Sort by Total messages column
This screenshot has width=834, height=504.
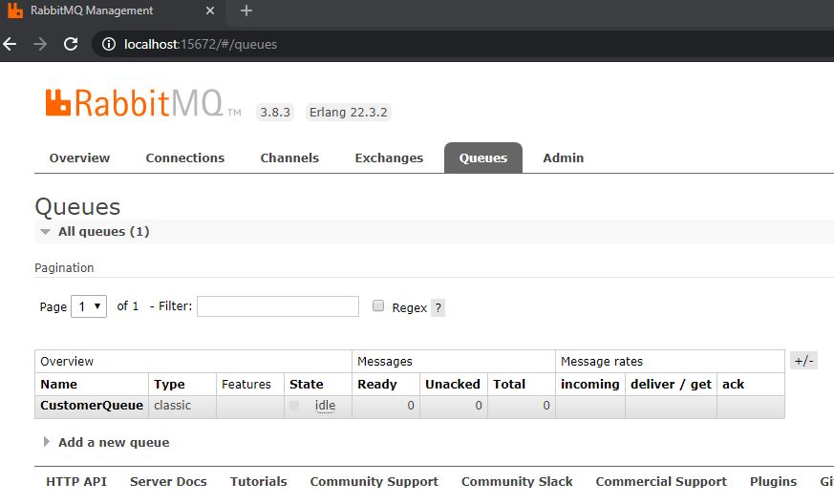(x=509, y=385)
